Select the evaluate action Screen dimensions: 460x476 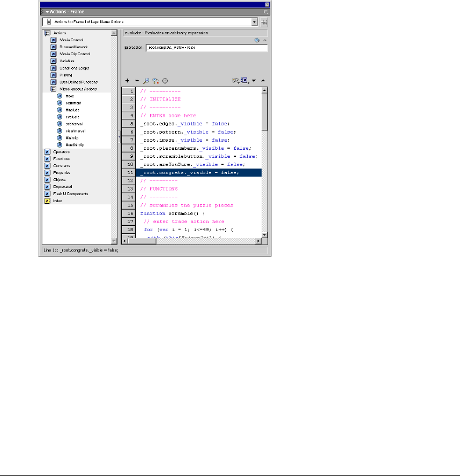[x=73, y=117]
